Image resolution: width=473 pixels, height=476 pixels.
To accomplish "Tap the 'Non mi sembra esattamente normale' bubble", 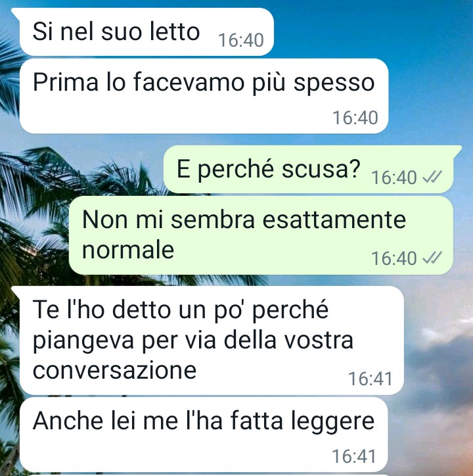I will [x=261, y=235].
